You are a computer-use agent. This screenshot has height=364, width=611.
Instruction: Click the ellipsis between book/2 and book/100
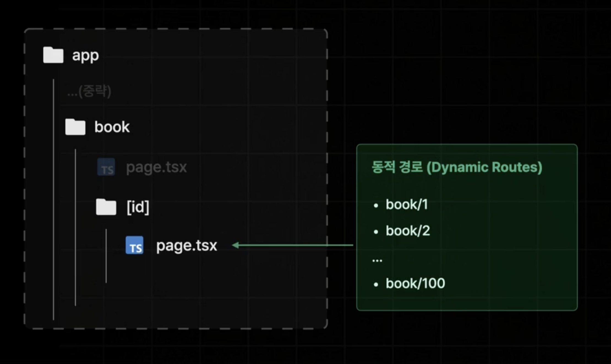tap(377, 260)
